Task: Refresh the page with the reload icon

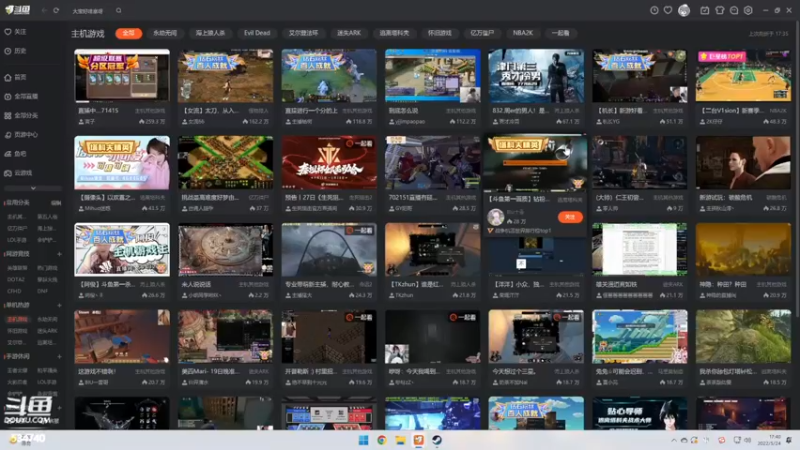Action: [56, 10]
